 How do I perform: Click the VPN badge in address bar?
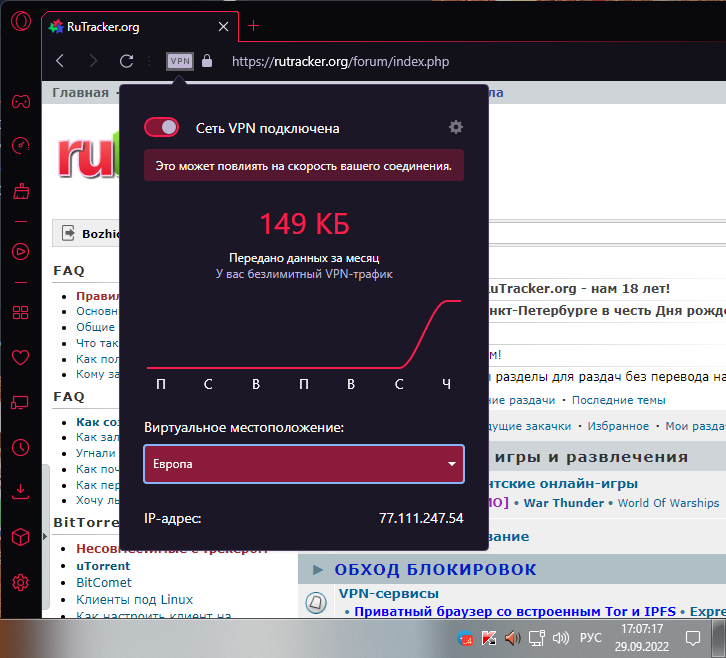(180, 61)
